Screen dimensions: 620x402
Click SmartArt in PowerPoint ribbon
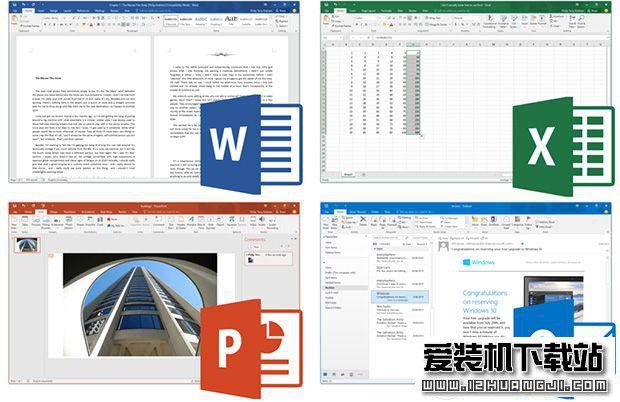(90, 222)
